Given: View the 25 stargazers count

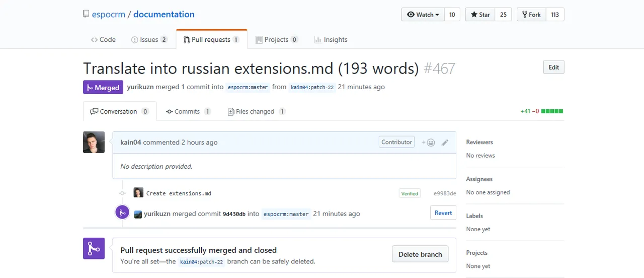Looking at the screenshot, I should (x=503, y=15).
